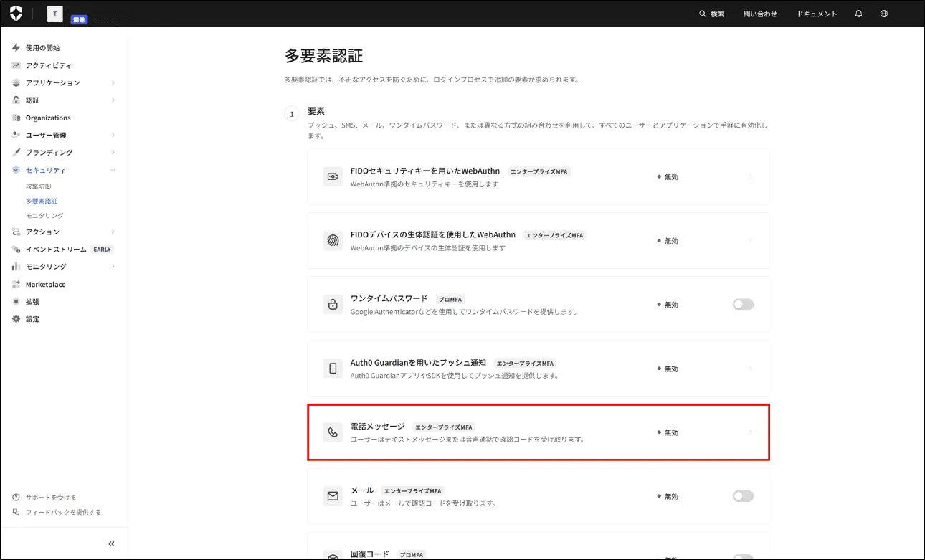Click the globe language icon

[x=883, y=14]
